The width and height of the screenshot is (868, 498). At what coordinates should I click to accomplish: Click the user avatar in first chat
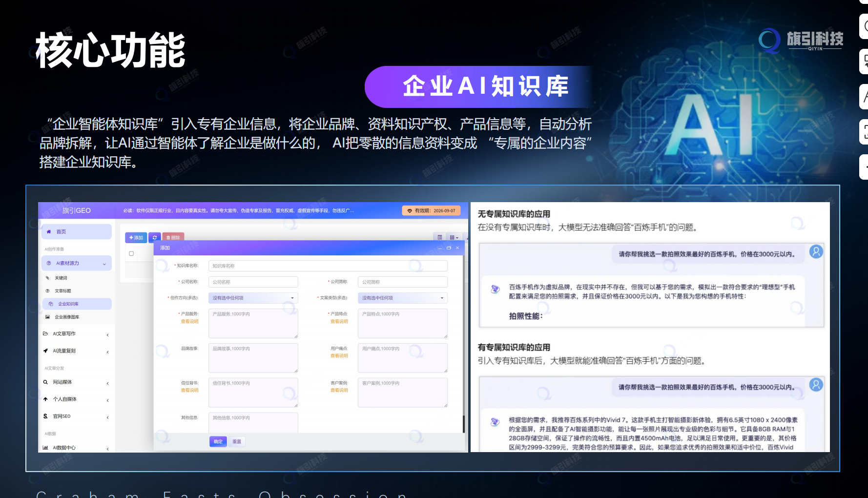coord(816,252)
